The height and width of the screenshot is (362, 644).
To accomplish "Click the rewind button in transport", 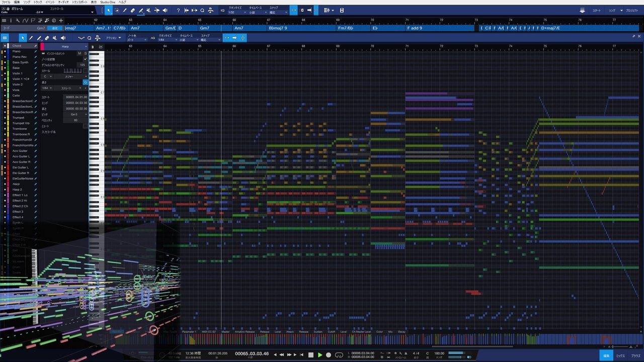I will 282,355.
